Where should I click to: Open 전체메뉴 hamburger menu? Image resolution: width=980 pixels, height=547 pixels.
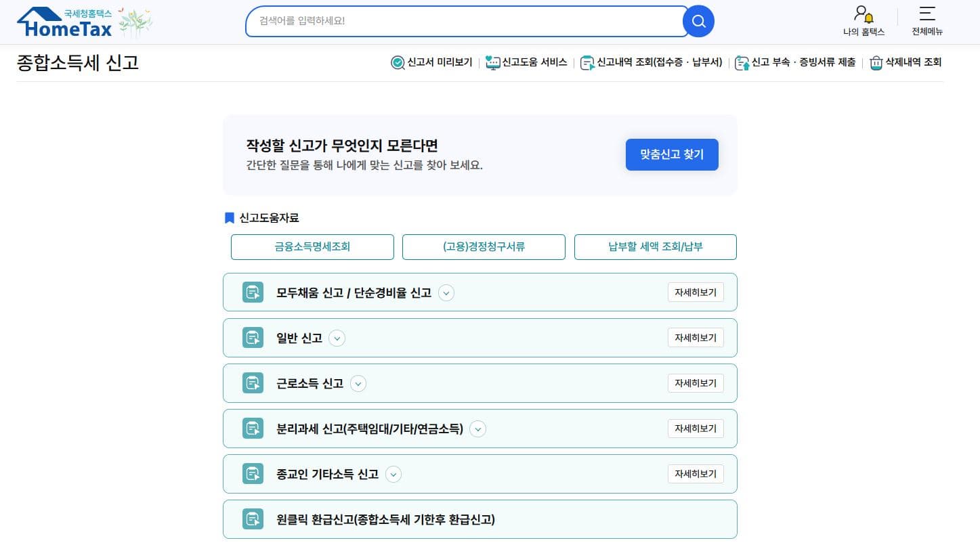pos(927,14)
